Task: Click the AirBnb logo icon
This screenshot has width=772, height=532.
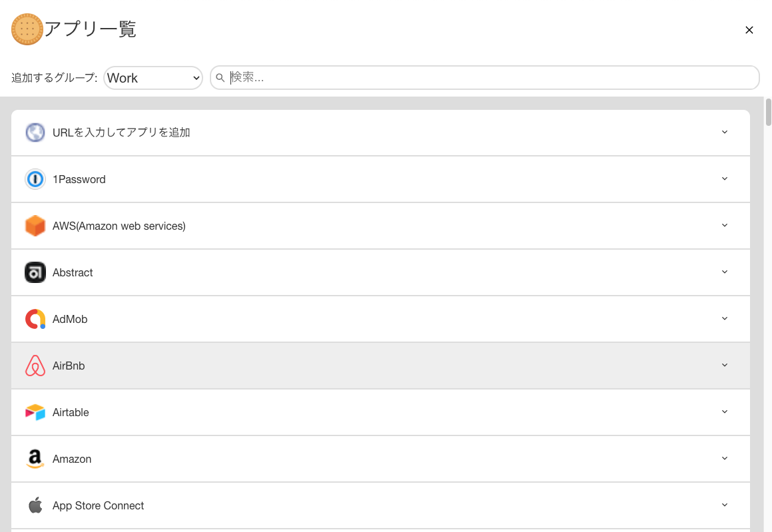Action: point(35,366)
